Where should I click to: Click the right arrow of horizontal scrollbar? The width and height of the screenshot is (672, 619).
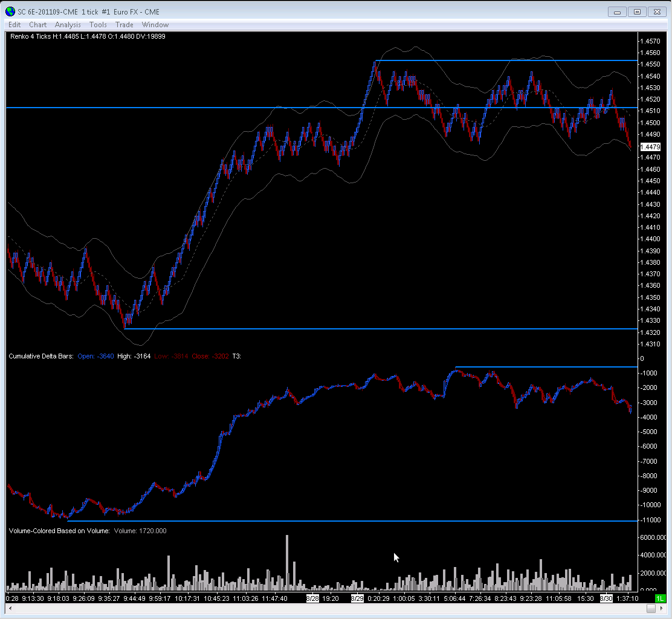[x=662, y=608]
